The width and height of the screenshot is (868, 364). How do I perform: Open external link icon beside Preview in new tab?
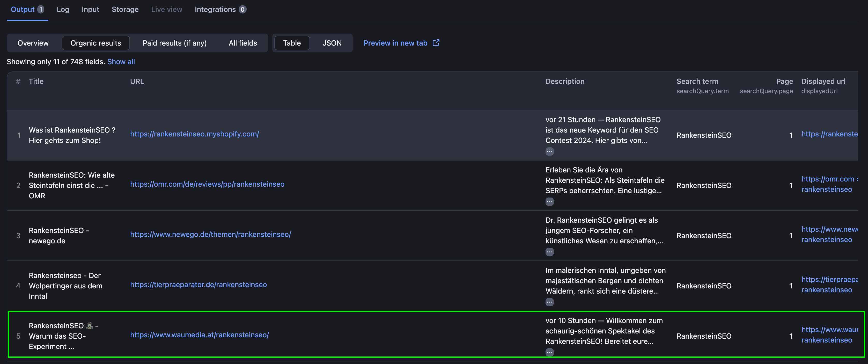click(436, 43)
